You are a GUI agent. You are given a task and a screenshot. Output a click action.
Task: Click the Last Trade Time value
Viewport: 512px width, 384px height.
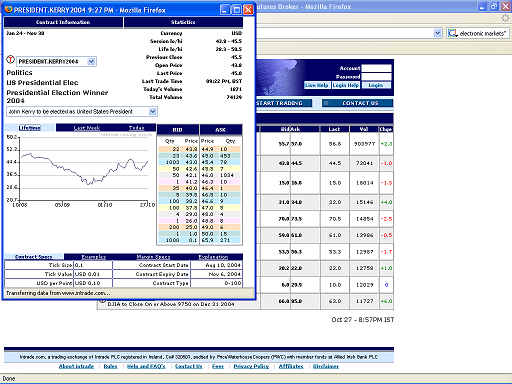(224, 81)
